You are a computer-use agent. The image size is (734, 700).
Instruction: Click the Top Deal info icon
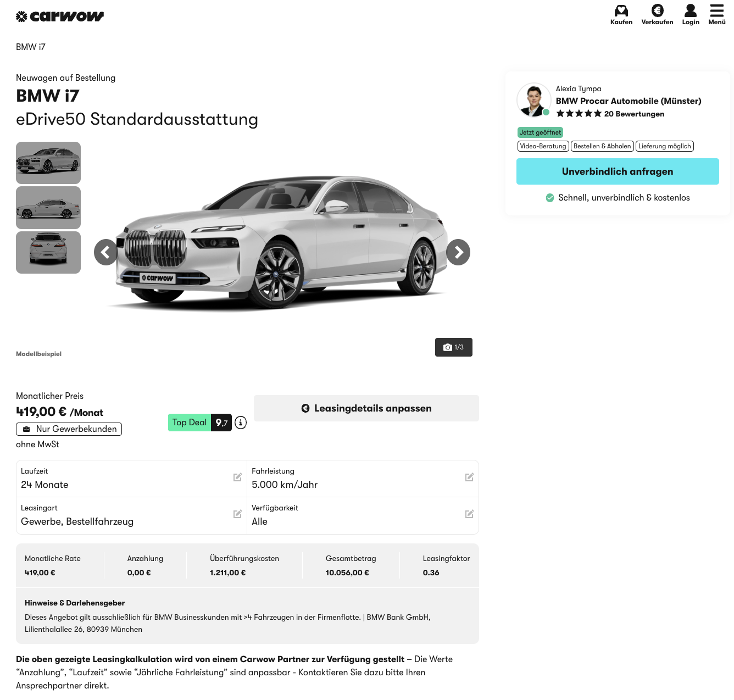pos(241,423)
